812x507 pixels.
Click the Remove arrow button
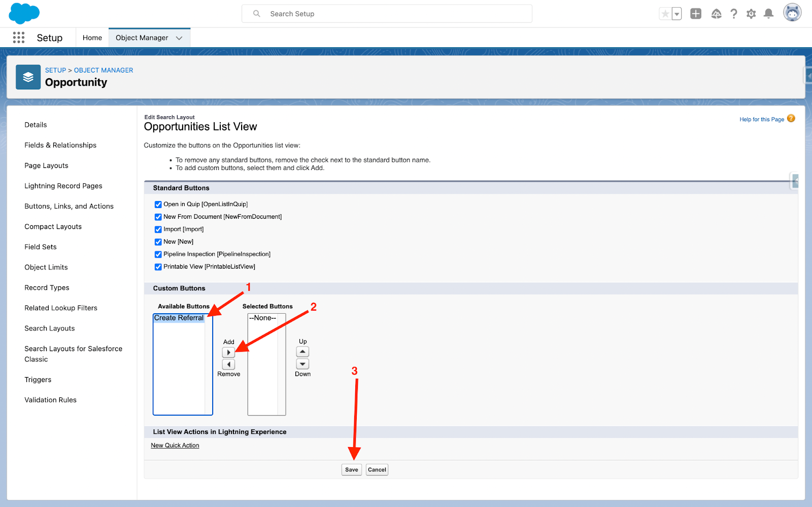228,364
